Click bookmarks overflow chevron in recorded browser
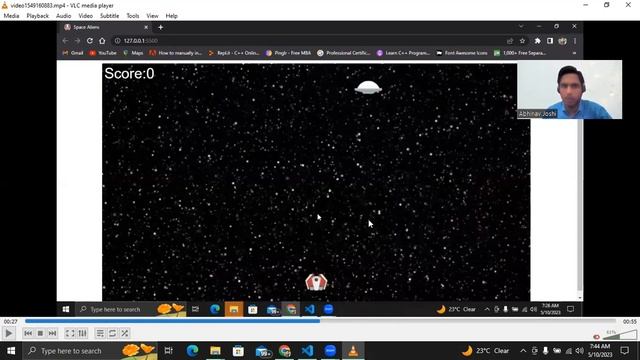The height and width of the screenshot is (360, 640). click(574, 53)
